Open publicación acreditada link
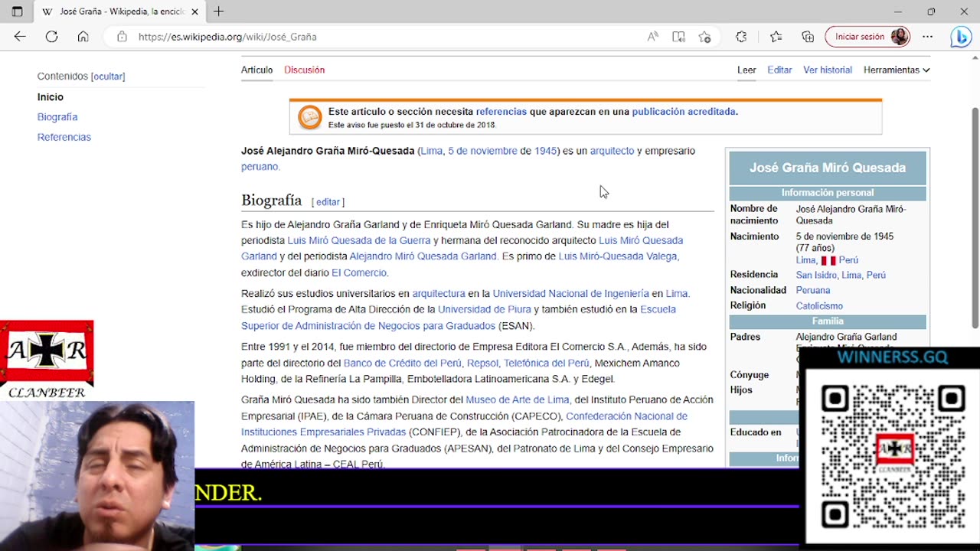This screenshot has width=980, height=551. (684, 112)
